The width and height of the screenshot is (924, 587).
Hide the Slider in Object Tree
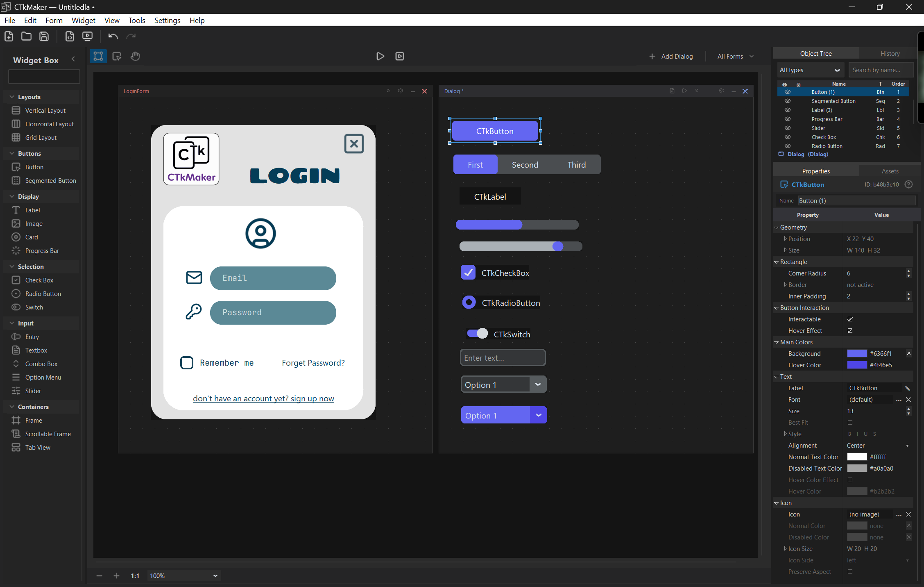tap(787, 128)
